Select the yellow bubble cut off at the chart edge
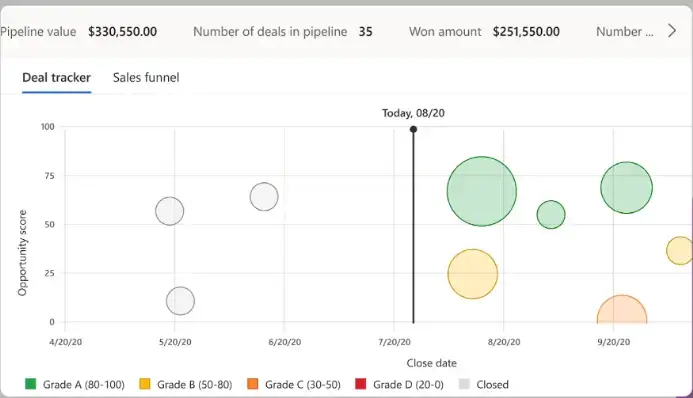 pyautogui.click(x=680, y=250)
